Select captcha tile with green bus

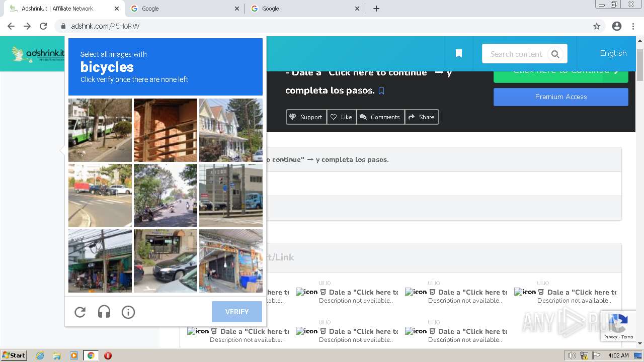[100, 130]
